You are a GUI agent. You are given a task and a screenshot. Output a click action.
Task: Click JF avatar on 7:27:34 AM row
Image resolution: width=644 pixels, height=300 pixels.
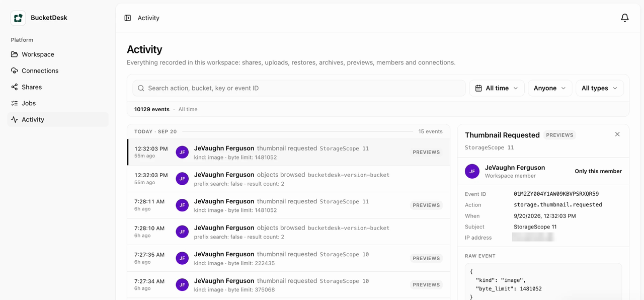click(x=182, y=284)
